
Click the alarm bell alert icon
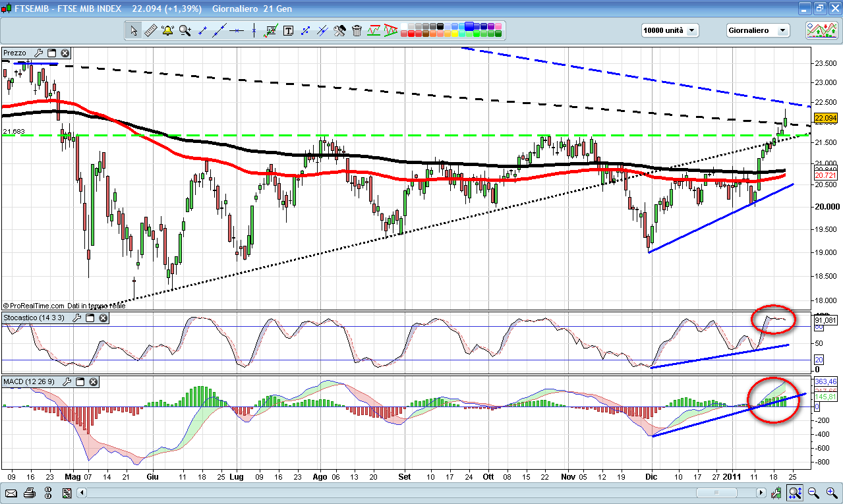click(167, 30)
